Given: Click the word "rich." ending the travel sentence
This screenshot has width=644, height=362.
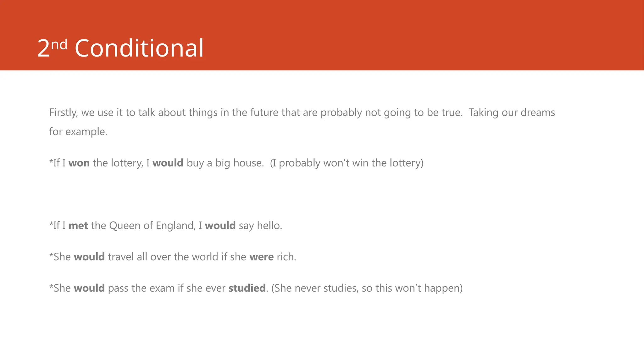Looking at the screenshot, I should click(286, 257).
